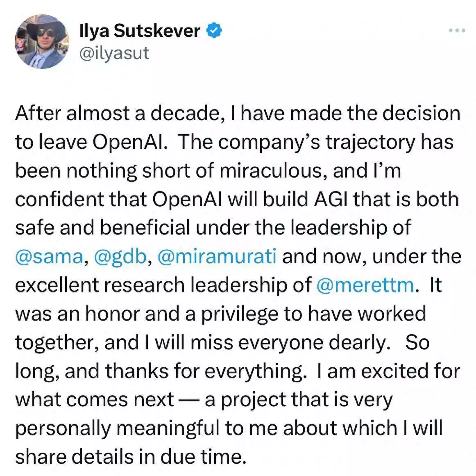476x476 pixels.
Task: Visit the @miramurati mention link
Action: [217, 257]
